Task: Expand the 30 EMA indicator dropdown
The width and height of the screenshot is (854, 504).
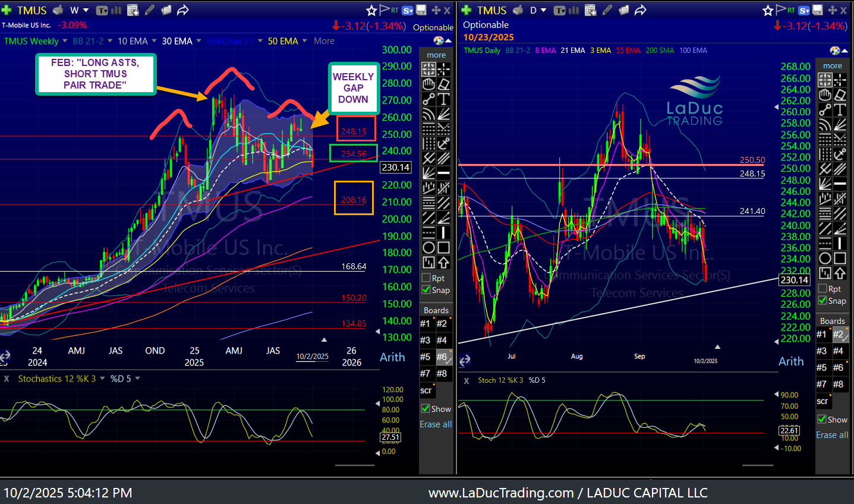Action: pos(198,41)
